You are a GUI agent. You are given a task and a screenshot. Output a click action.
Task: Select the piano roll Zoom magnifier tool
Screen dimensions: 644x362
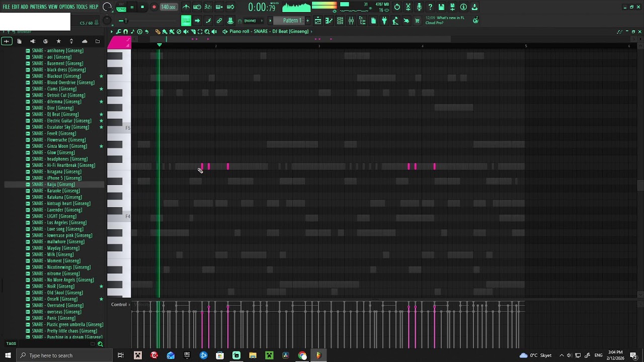coord(207,32)
